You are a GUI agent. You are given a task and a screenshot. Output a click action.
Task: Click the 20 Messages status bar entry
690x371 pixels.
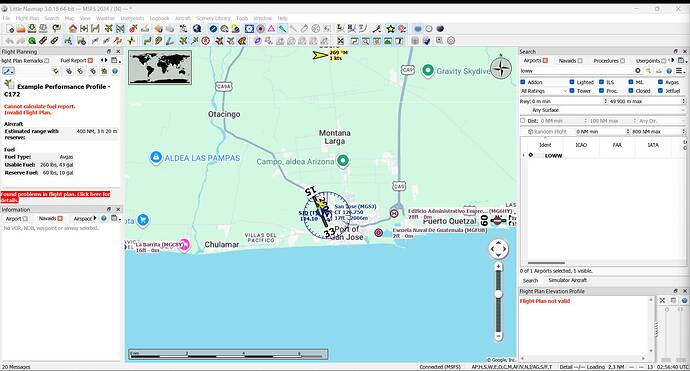point(15,367)
